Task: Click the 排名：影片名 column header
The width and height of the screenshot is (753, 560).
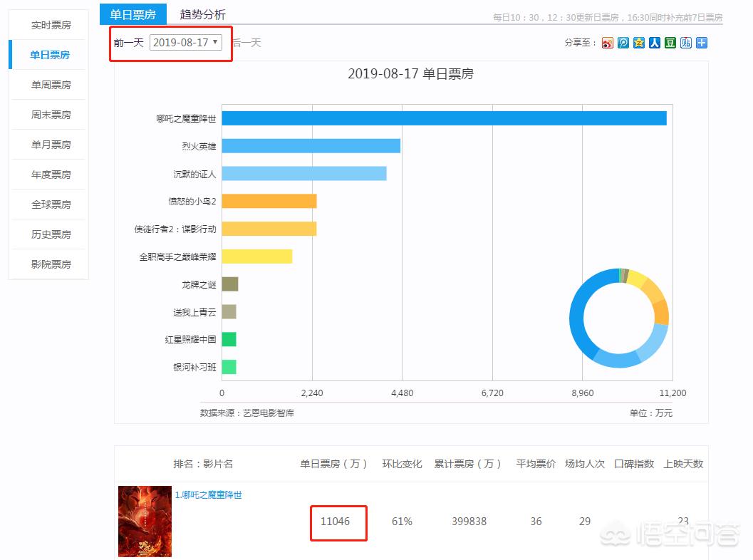Action: pyautogui.click(x=203, y=464)
